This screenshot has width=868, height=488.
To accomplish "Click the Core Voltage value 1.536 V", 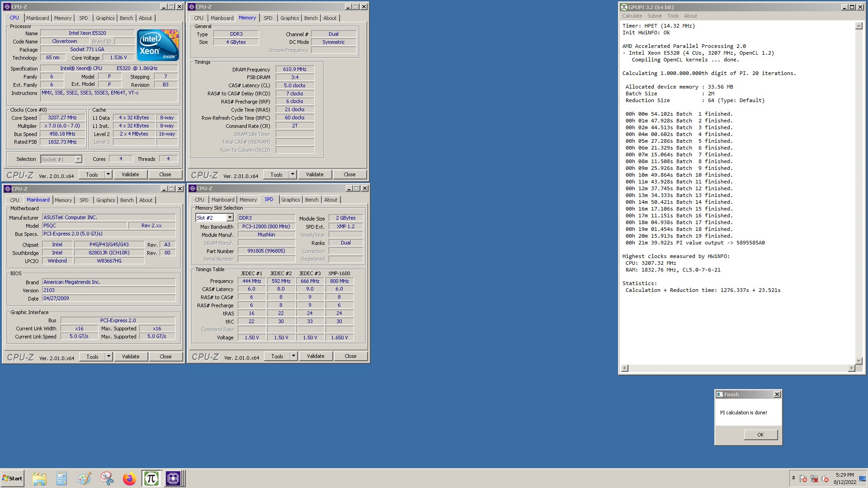I will [x=118, y=57].
